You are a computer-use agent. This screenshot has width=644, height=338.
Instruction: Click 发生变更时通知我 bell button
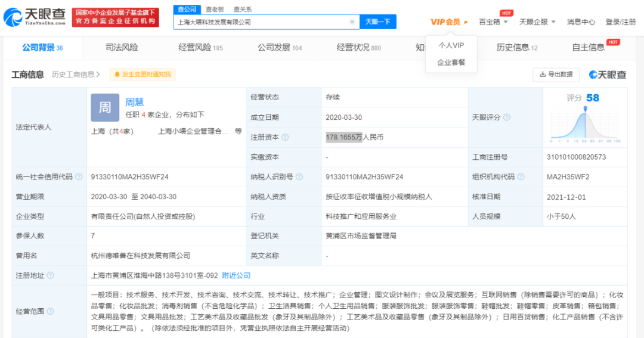(143, 75)
